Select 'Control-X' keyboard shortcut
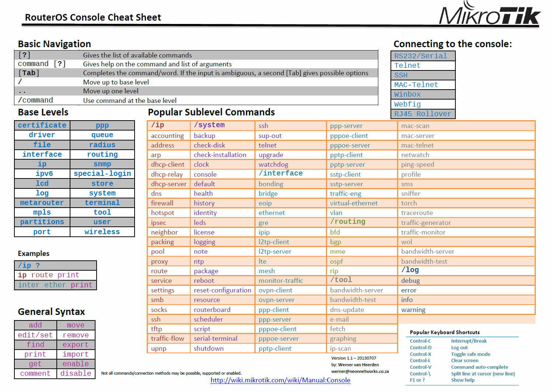552x392 pixels. click(420, 354)
